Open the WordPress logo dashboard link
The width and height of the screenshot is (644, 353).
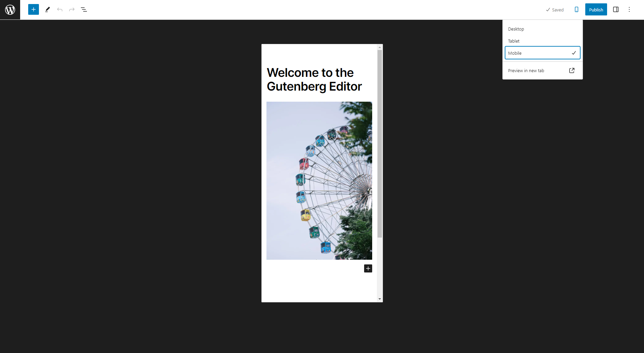coord(10,10)
